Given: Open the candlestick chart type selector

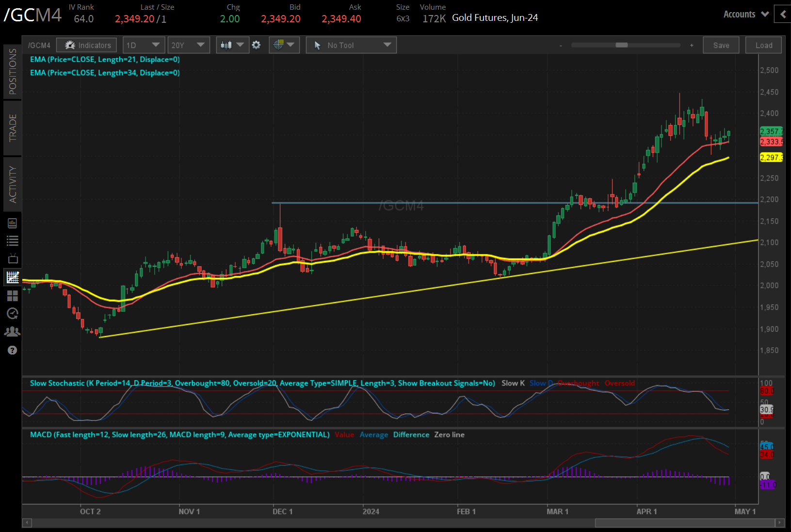Looking at the screenshot, I should point(232,45).
